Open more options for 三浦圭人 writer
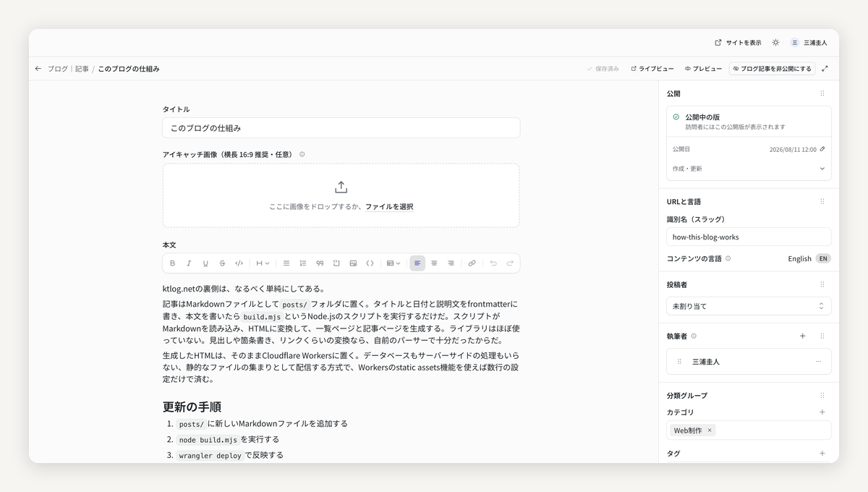The width and height of the screenshot is (868, 492). [x=819, y=362]
